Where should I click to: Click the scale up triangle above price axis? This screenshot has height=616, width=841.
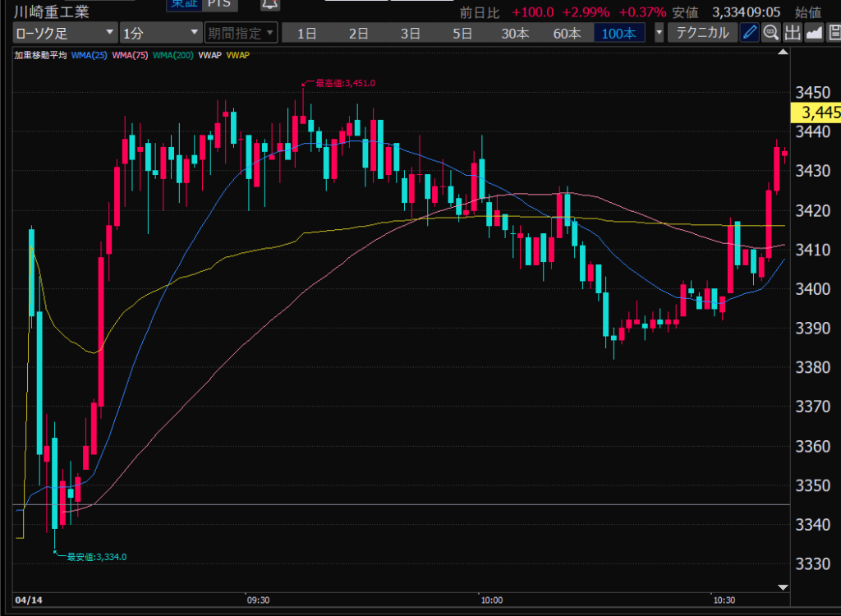pos(782,52)
